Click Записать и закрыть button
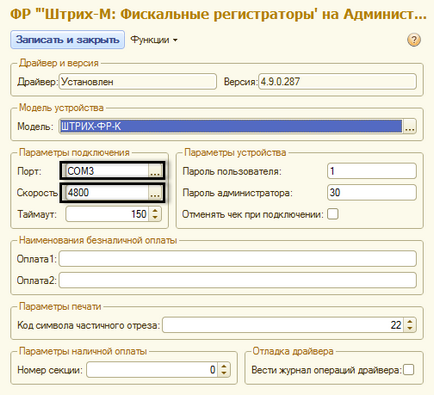Image resolution: width=434 pixels, height=395 pixels. click(68, 40)
